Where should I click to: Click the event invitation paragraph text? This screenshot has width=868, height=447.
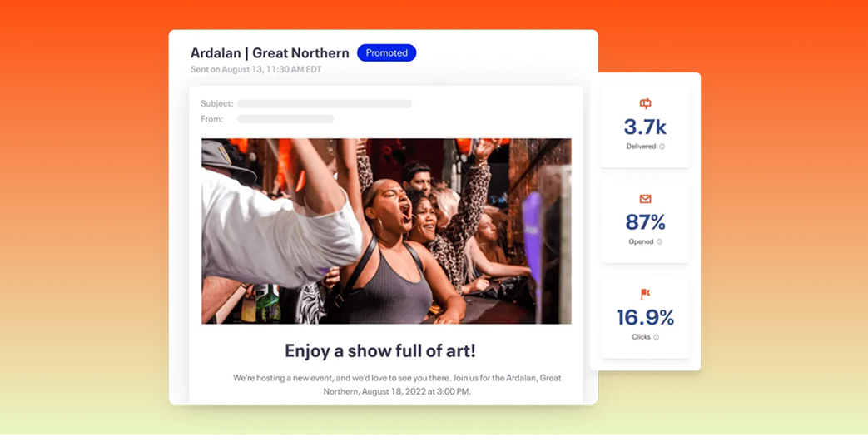click(397, 385)
